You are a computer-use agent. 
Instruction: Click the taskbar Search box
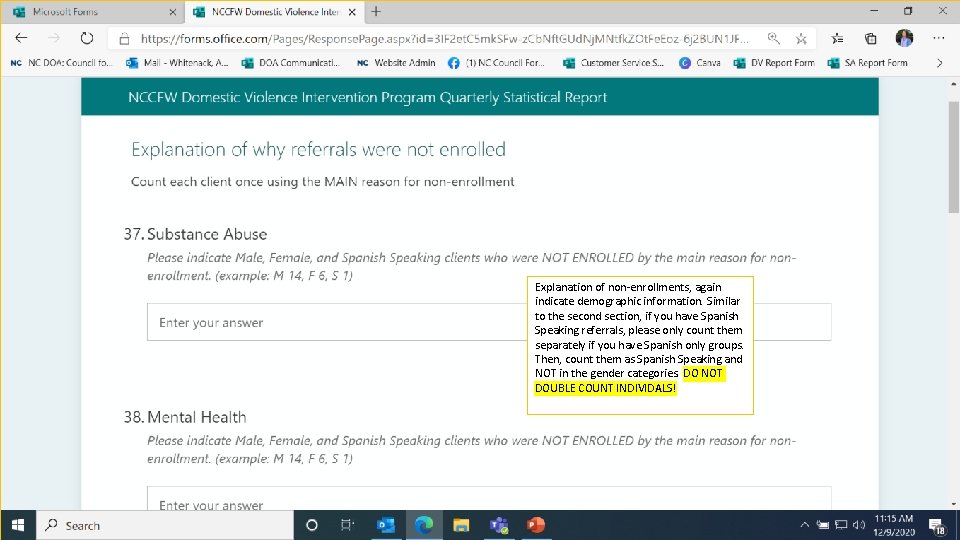(165, 525)
